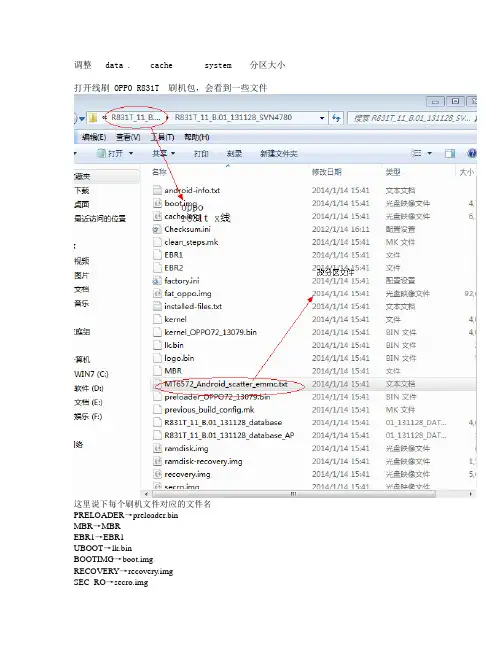Expand the address bar history dropdown
Screen dimensions: 502x649
(322, 118)
